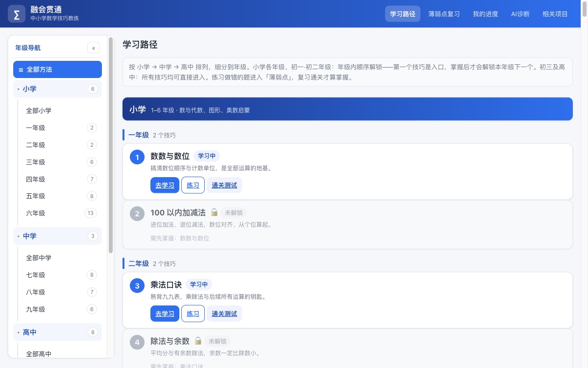This screenshot has width=588, height=368.
Task: Click 练习 for 乘法口诀
Action: tap(193, 314)
